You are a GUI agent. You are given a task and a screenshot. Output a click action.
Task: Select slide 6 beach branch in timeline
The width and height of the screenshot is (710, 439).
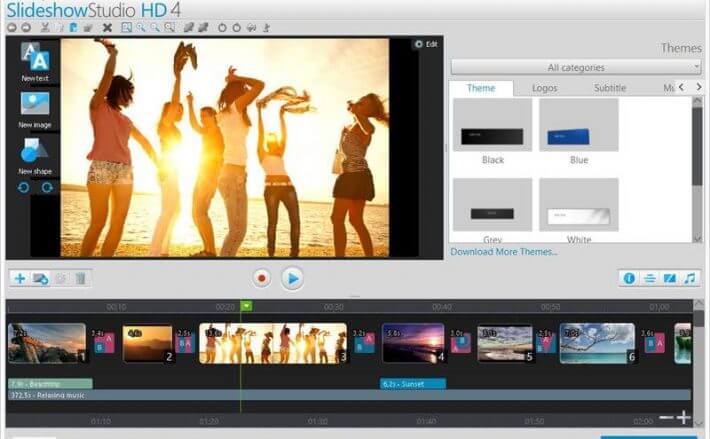(x=598, y=344)
